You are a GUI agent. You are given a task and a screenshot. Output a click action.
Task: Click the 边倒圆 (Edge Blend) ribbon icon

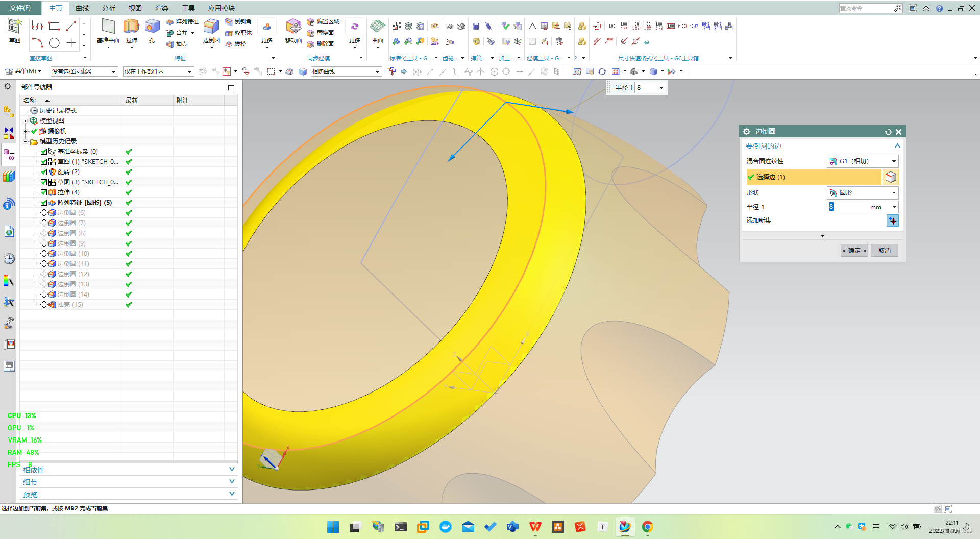211,27
